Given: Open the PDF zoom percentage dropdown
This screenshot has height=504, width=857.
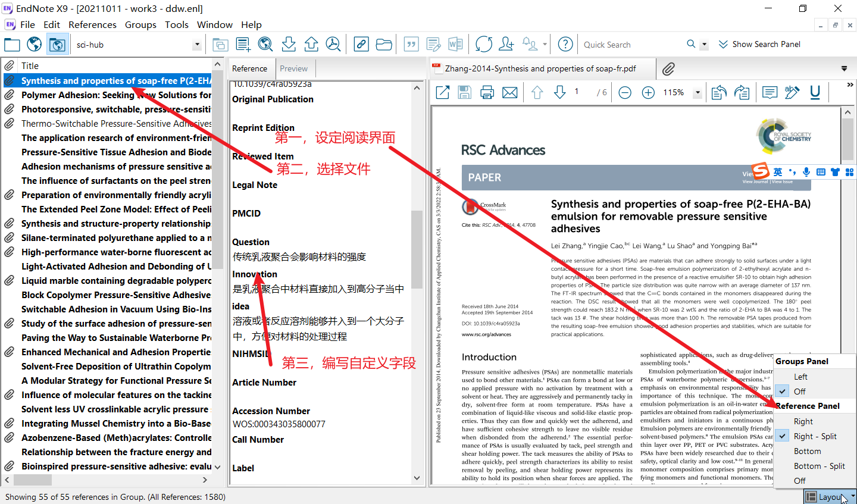Looking at the screenshot, I should (698, 93).
